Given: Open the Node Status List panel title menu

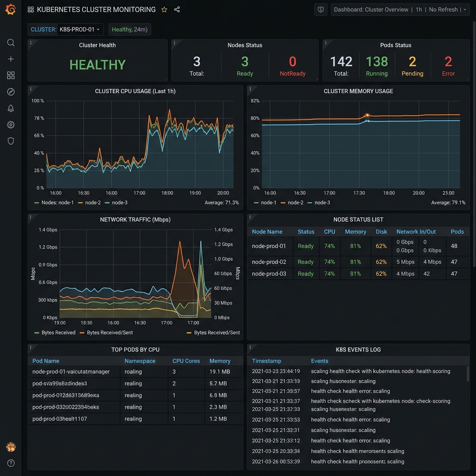Looking at the screenshot, I should 358,219.
